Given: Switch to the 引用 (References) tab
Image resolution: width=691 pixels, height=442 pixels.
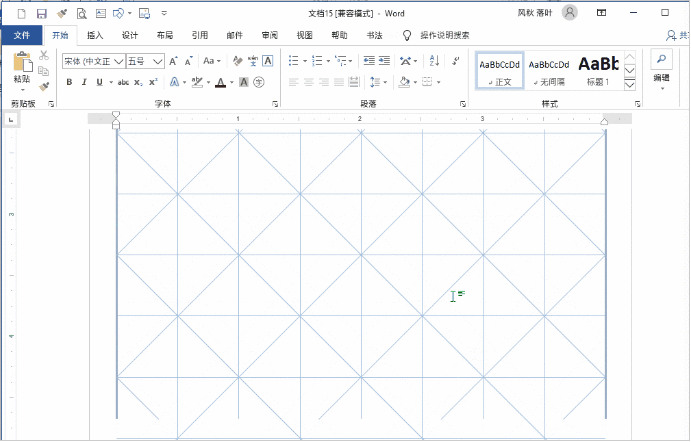Looking at the screenshot, I should (200, 35).
